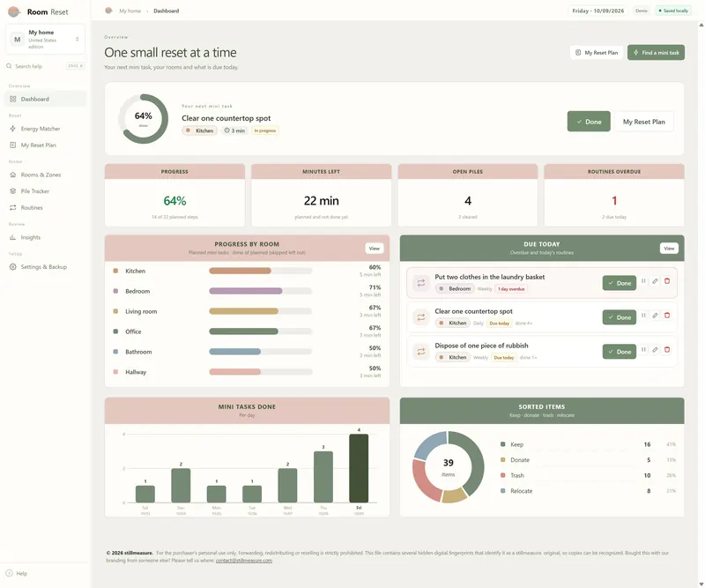Pause the Clear one countertop spot routine
Viewport: 705px width, 588px height.
(643, 316)
